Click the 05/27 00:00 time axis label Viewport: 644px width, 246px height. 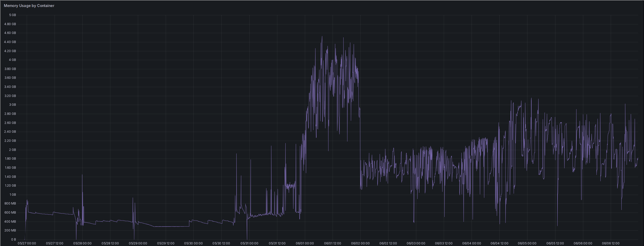click(x=27, y=243)
